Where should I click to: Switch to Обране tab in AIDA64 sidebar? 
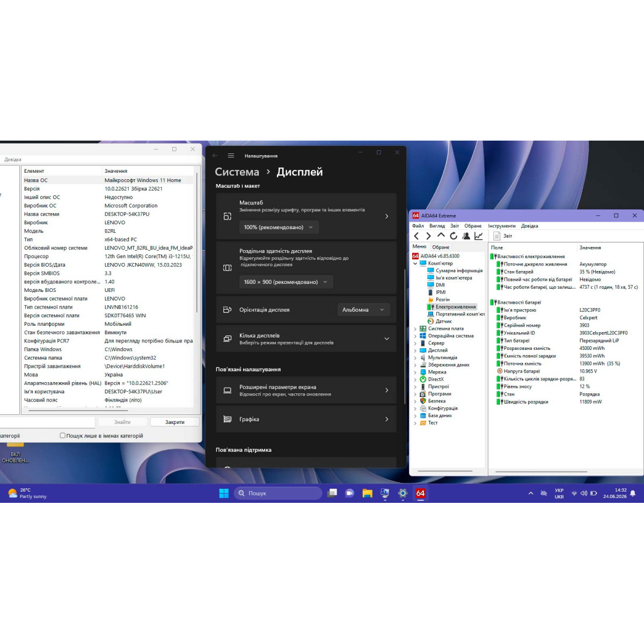[441, 247]
